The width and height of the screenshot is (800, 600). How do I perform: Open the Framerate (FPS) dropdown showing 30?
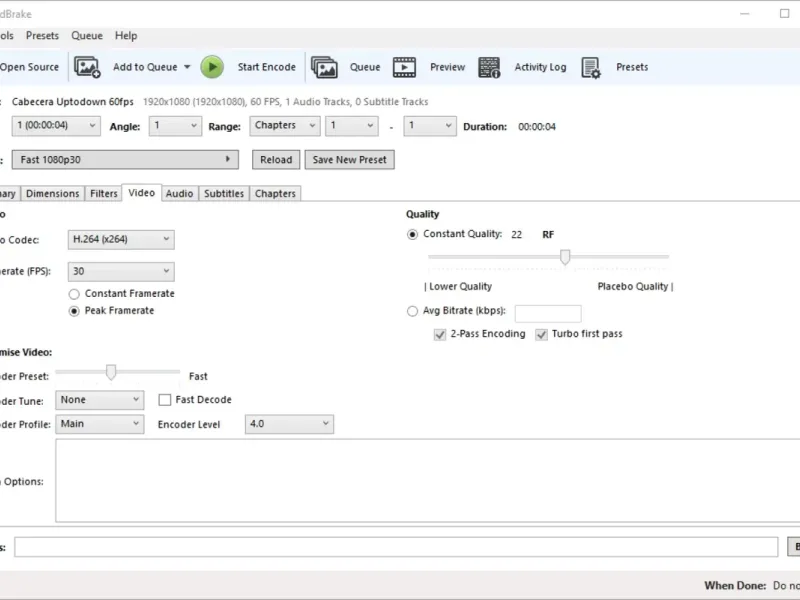(121, 271)
